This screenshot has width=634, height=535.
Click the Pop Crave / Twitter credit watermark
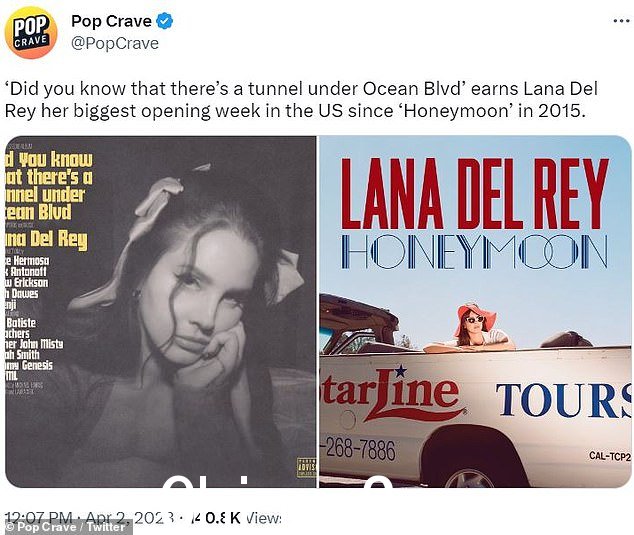pos(66,527)
